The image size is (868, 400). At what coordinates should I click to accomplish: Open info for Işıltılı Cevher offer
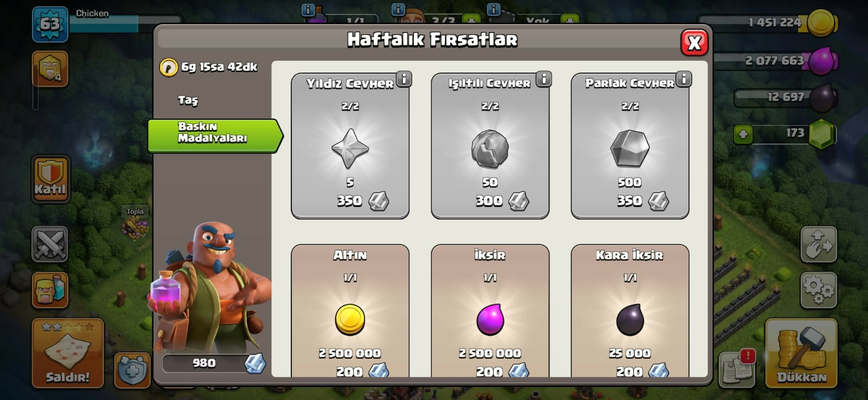point(544,79)
